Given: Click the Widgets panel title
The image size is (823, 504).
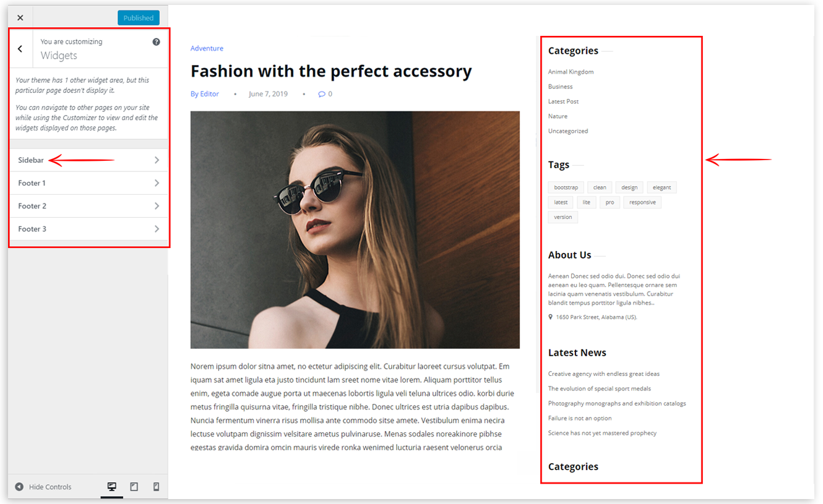Looking at the screenshot, I should click(59, 56).
